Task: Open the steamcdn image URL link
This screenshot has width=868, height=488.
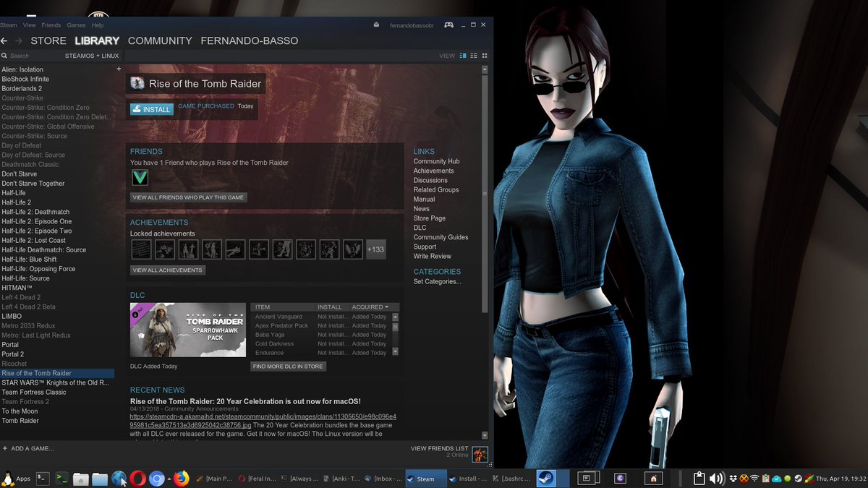Action: [263, 421]
